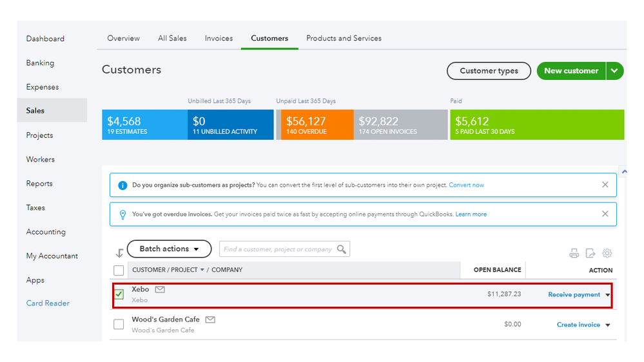The height and width of the screenshot is (362, 644).
Task: Close the overdue invoices banner
Action: click(605, 214)
